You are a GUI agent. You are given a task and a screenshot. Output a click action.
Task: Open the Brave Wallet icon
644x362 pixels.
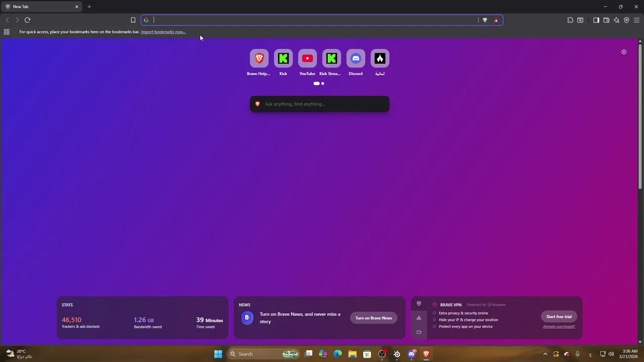coord(606,20)
